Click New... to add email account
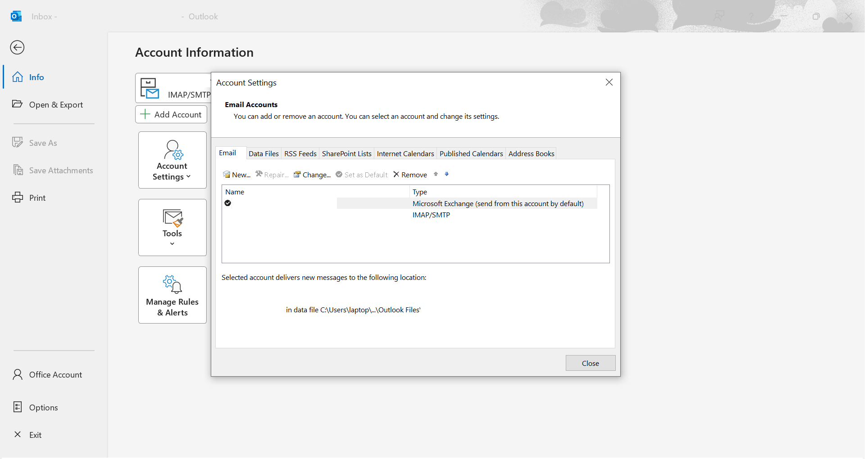This screenshot has width=868, height=459. tap(237, 175)
